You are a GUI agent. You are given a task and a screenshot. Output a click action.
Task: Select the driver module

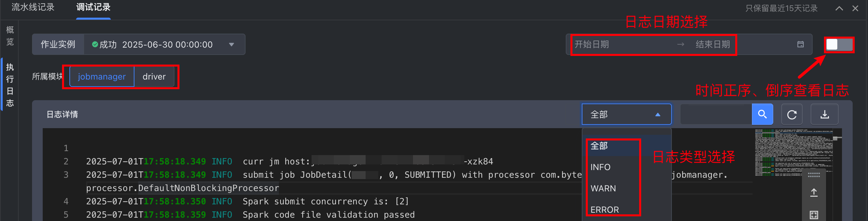154,77
